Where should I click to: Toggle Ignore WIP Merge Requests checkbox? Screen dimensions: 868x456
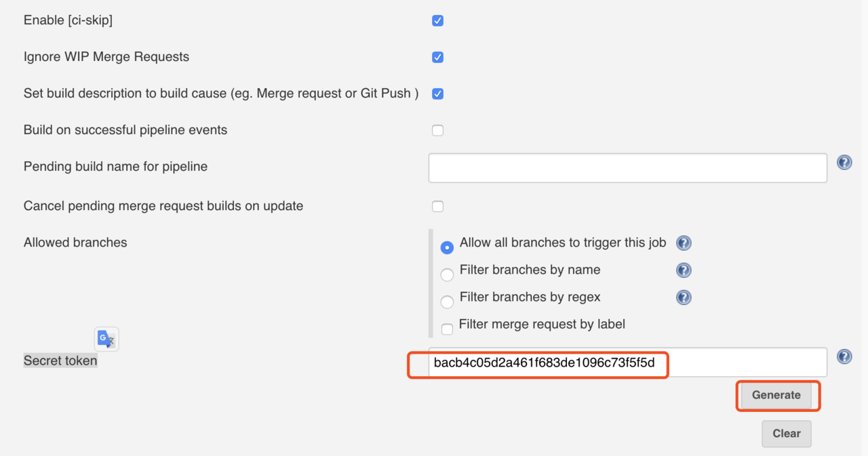438,58
